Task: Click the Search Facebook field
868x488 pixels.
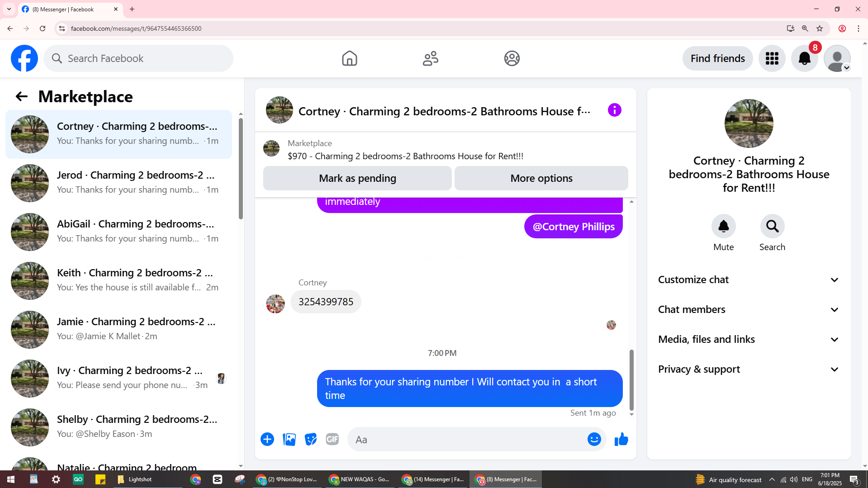Action: click(x=138, y=58)
